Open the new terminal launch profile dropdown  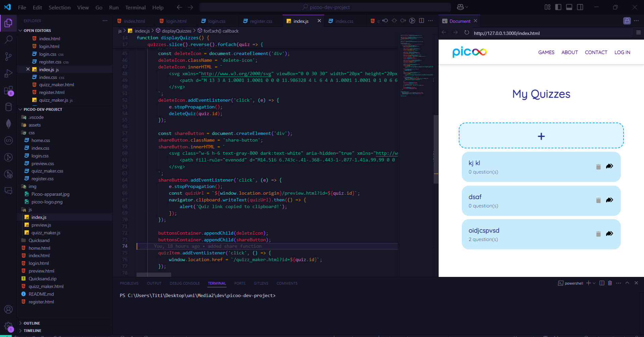point(594,283)
